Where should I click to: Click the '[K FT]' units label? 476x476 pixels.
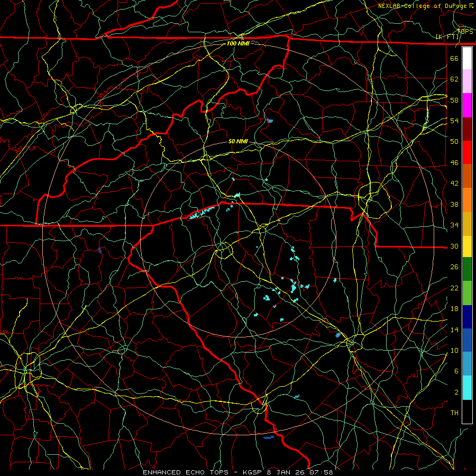point(447,37)
